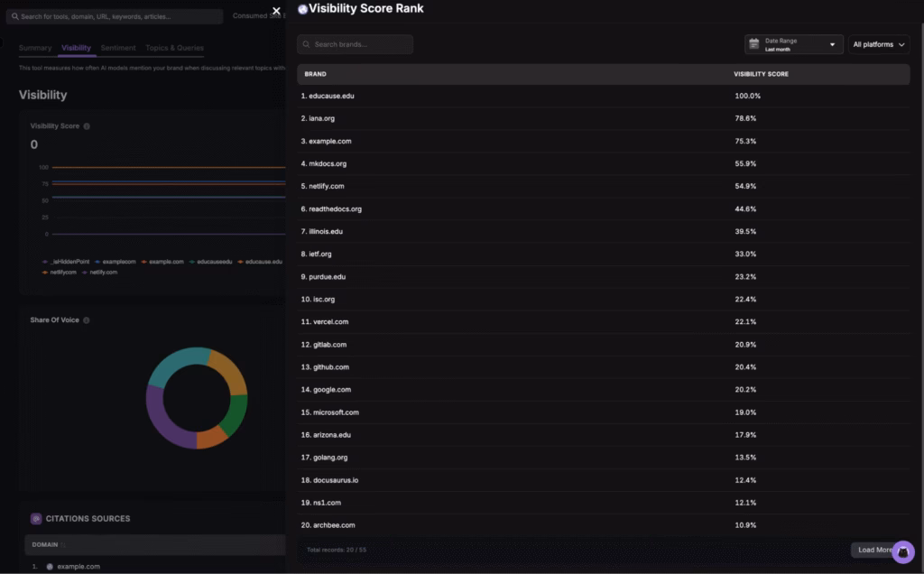The width and height of the screenshot is (924, 574).
Task: Toggle the example.com legend series in the chart
Action: pyautogui.click(x=165, y=262)
